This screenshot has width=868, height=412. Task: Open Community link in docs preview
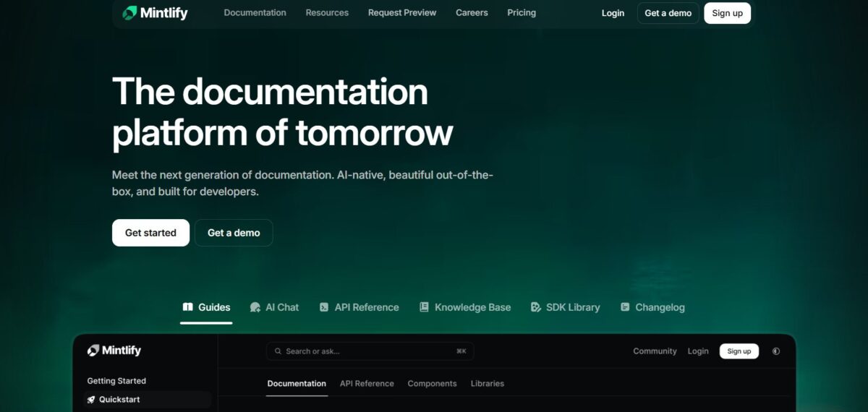[x=655, y=351]
